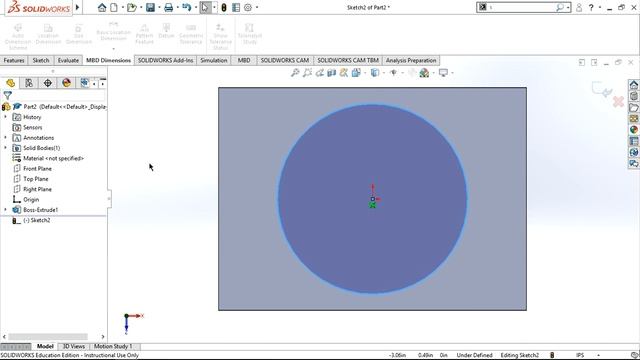This screenshot has width=640, height=360.
Task: Open the Options gear icon
Action: tap(248, 7)
